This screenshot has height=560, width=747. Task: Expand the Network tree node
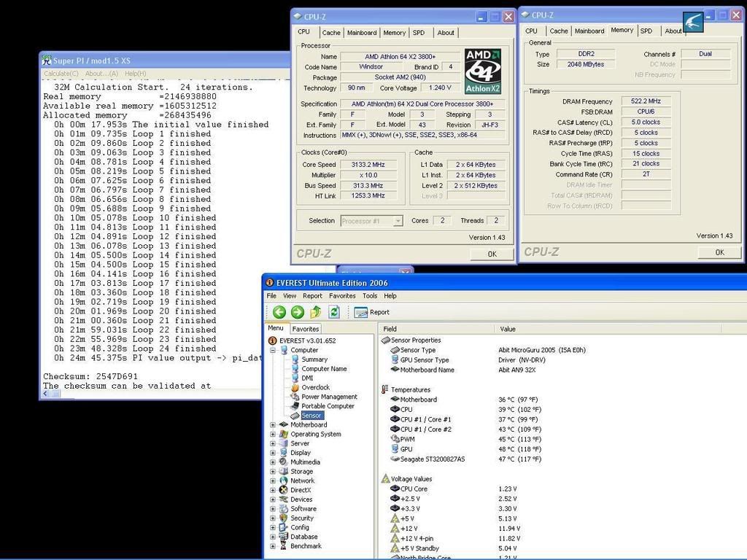tap(273, 481)
